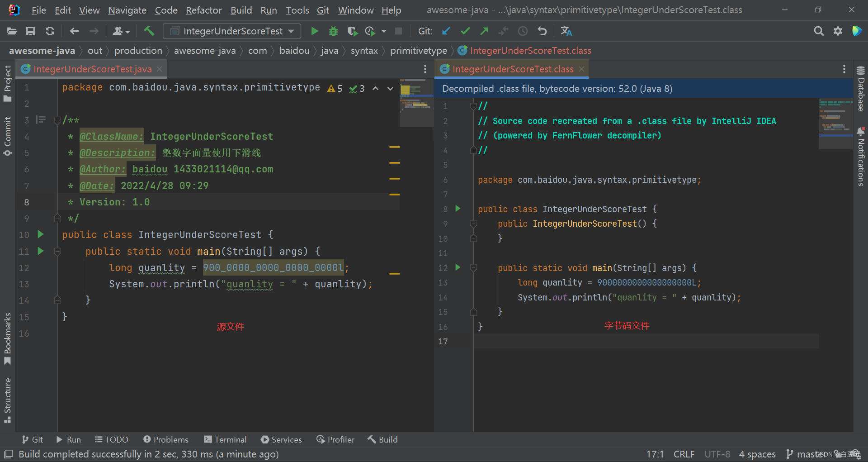The image size is (868, 462).
Task: Switch to IntegerUnderScoreTest.class tab
Action: click(513, 69)
